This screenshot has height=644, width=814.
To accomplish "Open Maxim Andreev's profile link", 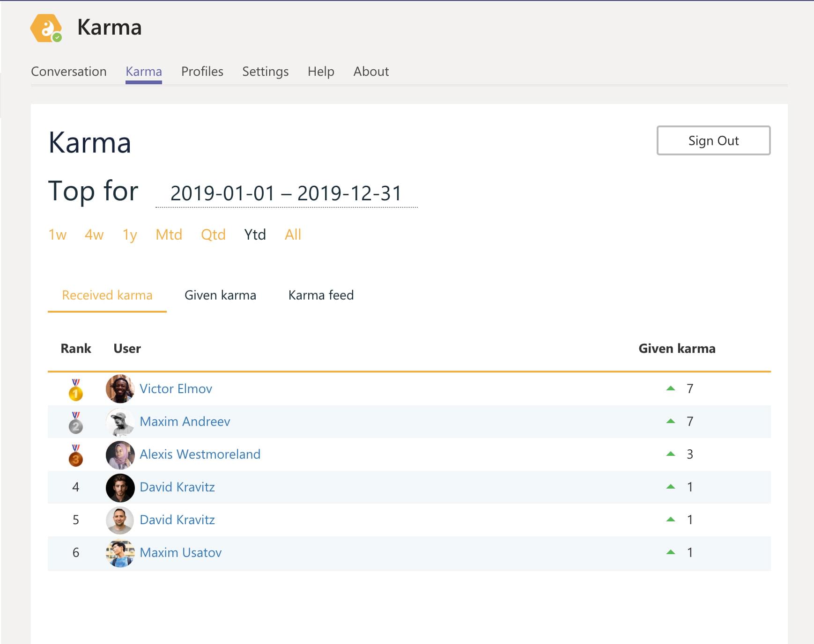I will (x=185, y=422).
